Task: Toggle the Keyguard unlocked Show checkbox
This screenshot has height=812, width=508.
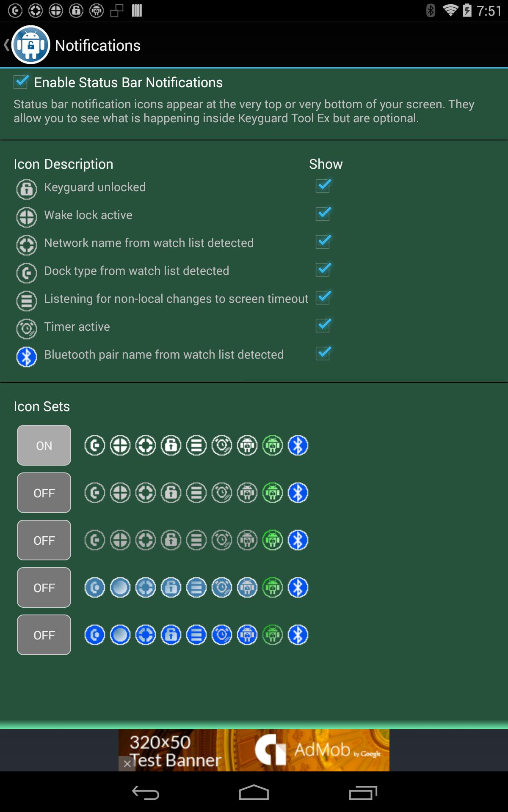Action: click(323, 186)
